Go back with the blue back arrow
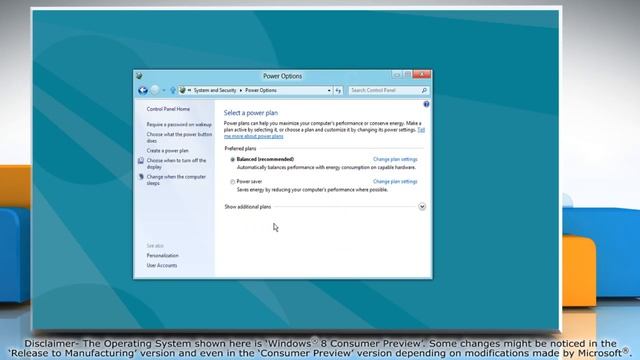The image size is (640, 360). point(142,90)
